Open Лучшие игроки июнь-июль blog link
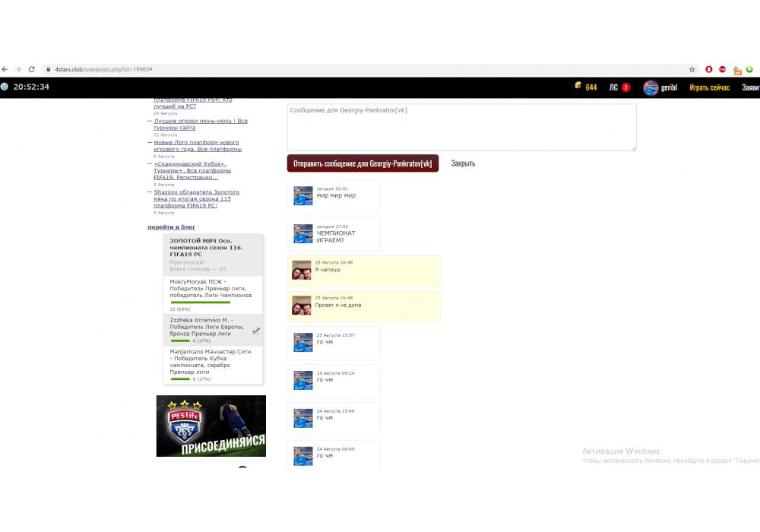The height and width of the screenshot is (532, 760). click(201, 124)
